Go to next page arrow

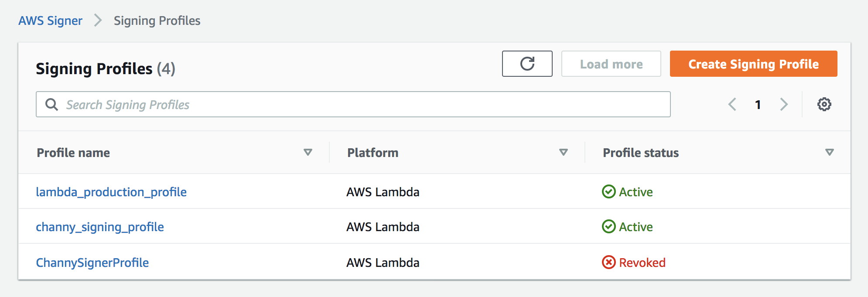click(x=784, y=104)
